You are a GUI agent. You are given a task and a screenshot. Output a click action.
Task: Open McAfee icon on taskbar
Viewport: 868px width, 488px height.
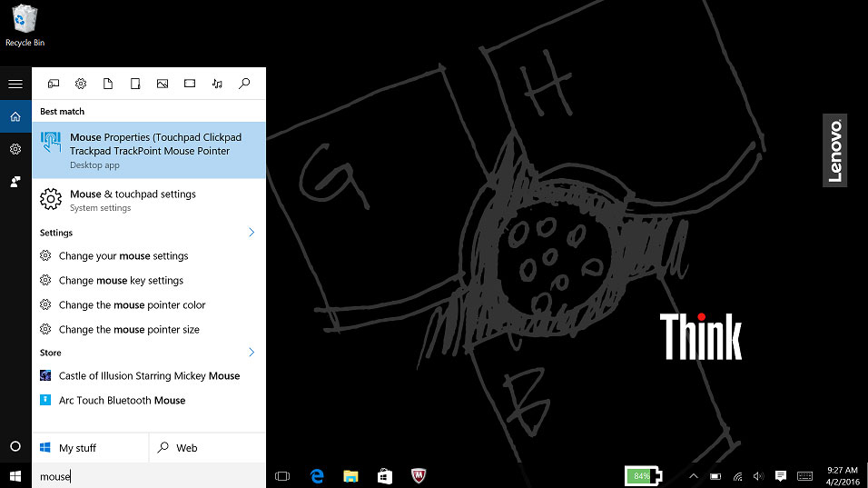[x=419, y=476]
